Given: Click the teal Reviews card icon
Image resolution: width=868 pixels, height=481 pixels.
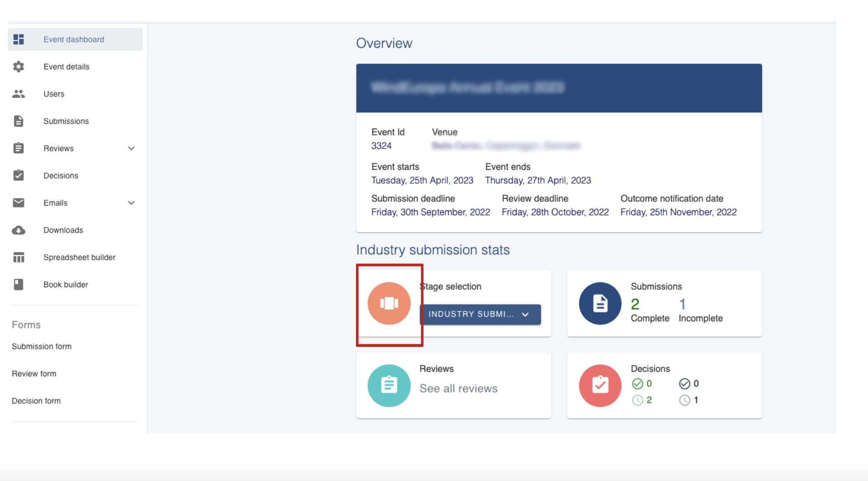Looking at the screenshot, I should tap(389, 386).
